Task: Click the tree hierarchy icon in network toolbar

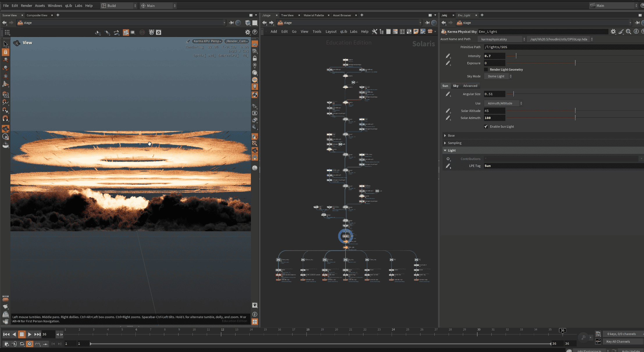Action: point(381,31)
